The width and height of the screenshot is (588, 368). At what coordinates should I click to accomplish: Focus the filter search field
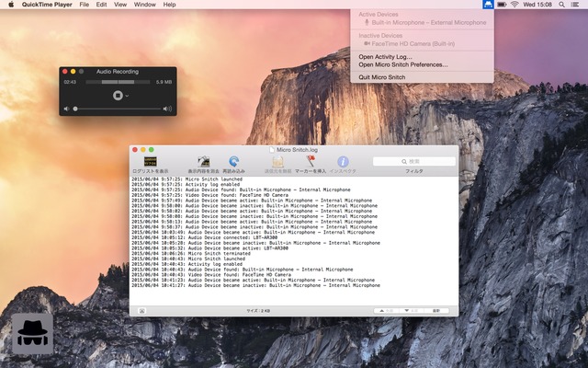pos(414,162)
